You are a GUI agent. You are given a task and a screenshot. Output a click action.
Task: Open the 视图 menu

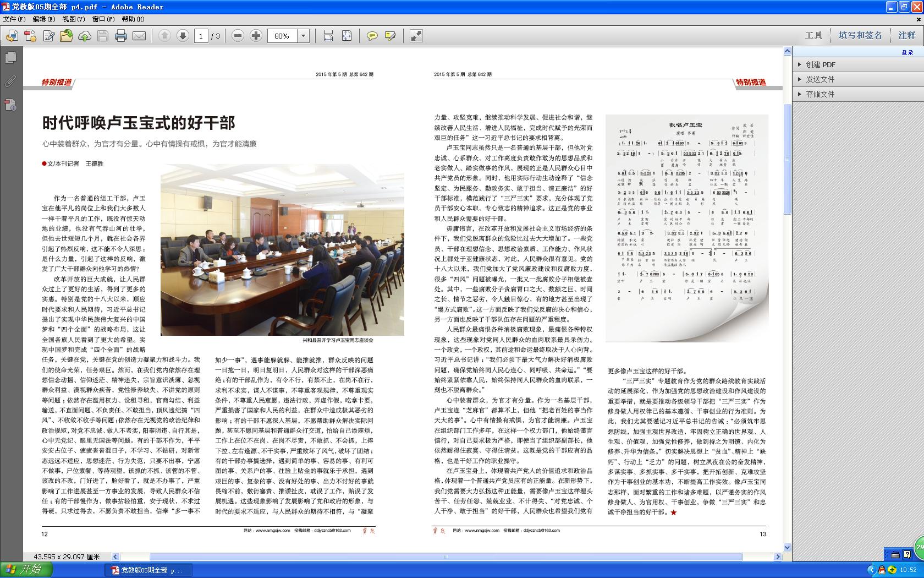pos(73,19)
